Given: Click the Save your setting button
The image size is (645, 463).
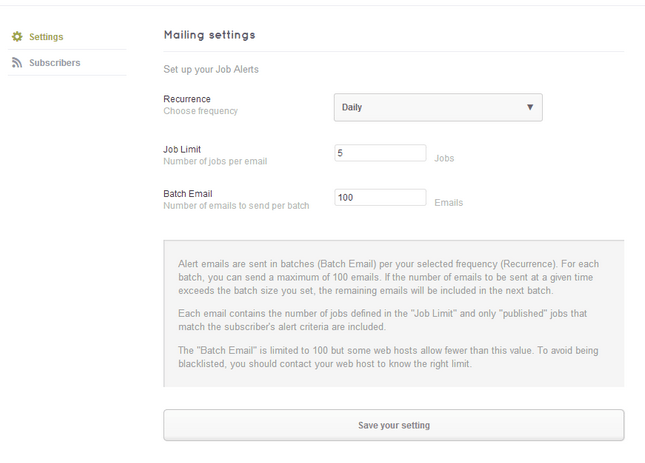Looking at the screenshot, I should (394, 425).
